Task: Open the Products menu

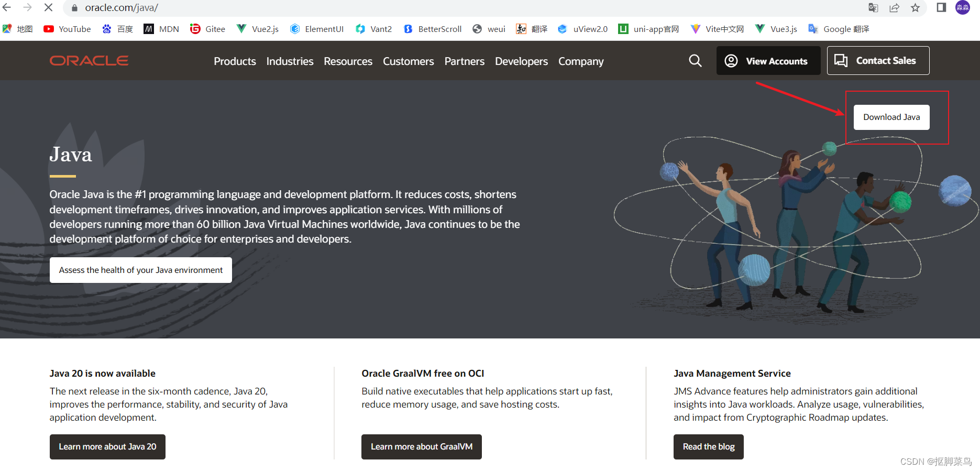Action: (235, 61)
